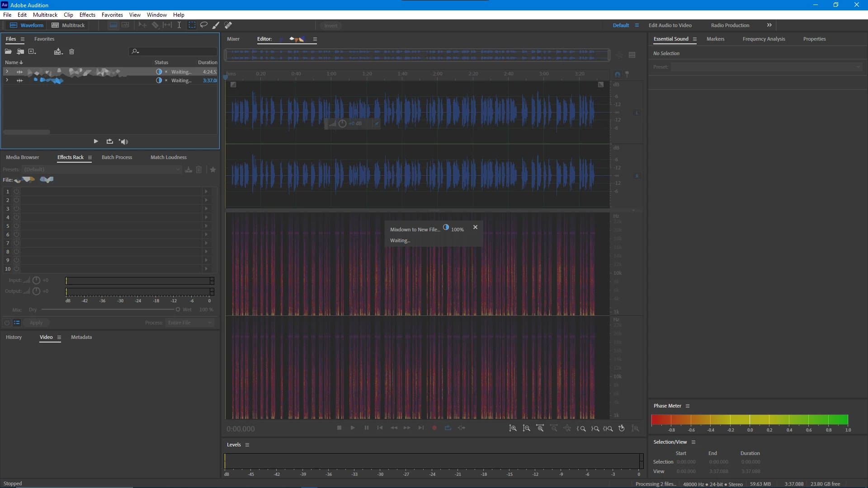The image size is (868, 488).
Task: Click the Dry/Wet mix slider
Action: [108, 310]
